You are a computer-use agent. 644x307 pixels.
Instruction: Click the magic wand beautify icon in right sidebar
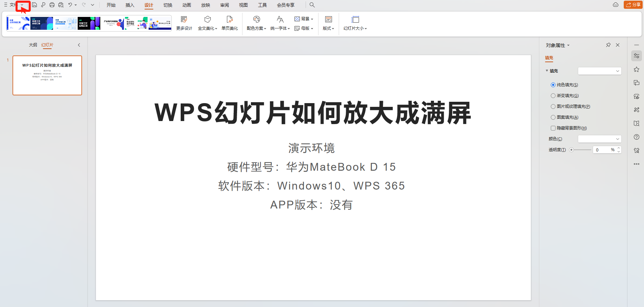pos(637,110)
